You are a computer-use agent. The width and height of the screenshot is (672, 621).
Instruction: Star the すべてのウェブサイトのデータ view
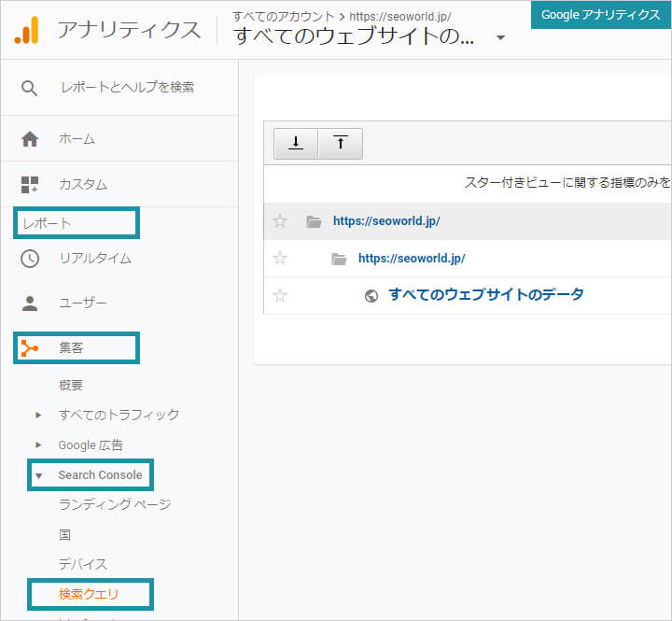click(x=280, y=295)
